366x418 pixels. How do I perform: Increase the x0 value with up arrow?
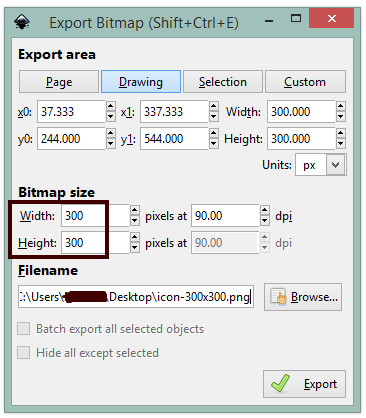[x=111, y=106]
